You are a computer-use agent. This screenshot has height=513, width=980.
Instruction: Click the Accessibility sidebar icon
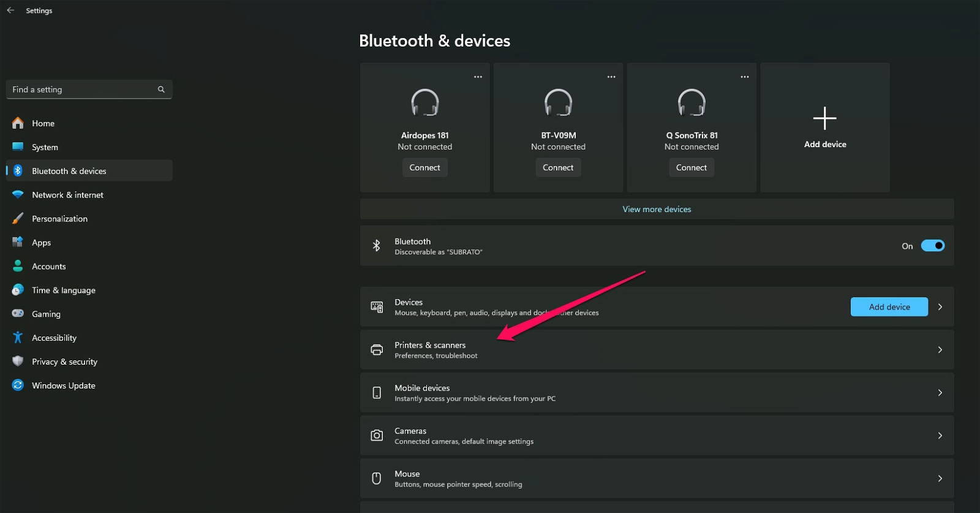tap(18, 338)
